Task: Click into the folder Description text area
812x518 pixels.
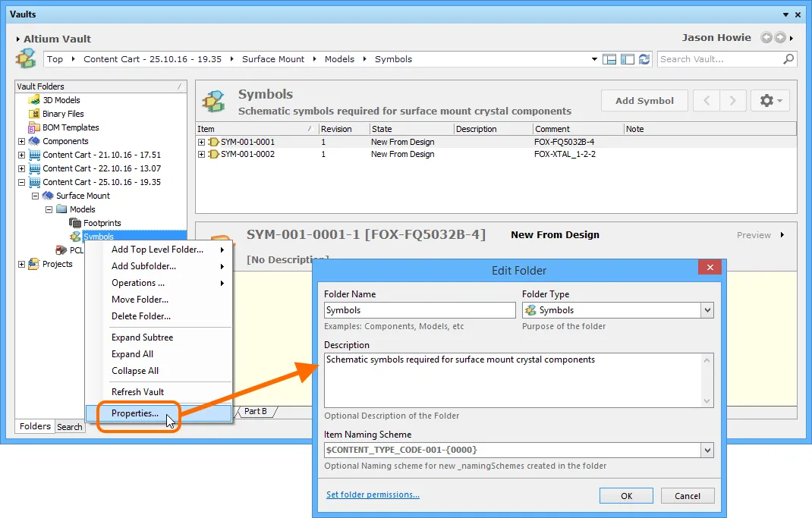Action: [513, 380]
